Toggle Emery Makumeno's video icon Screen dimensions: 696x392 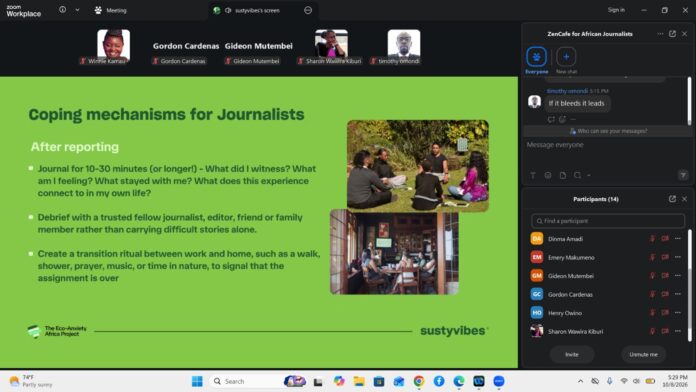point(665,257)
